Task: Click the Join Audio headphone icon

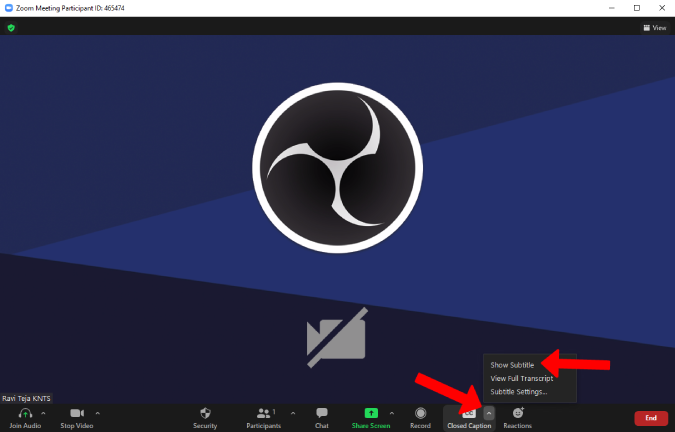Action: coord(25,413)
